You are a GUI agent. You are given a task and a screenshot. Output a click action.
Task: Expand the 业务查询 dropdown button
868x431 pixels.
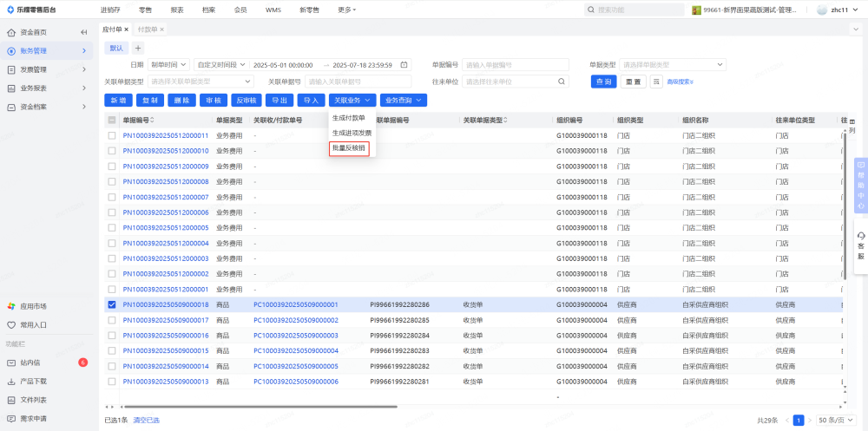coord(404,101)
